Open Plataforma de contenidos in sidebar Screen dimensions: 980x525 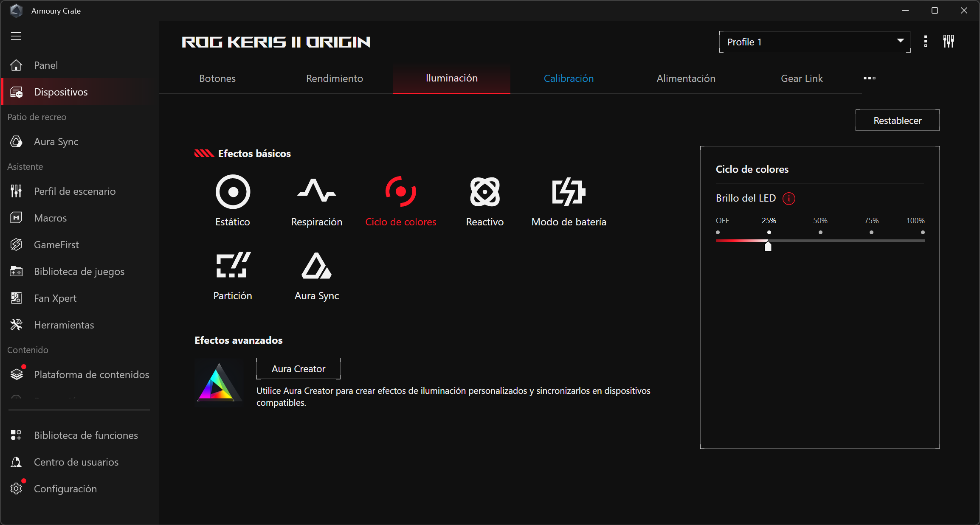click(x=79, y=375)
